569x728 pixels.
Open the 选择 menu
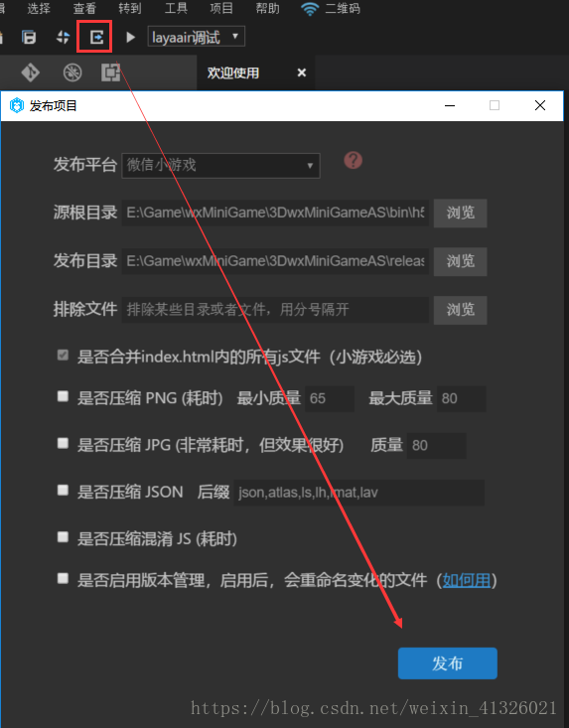(39, 8)
